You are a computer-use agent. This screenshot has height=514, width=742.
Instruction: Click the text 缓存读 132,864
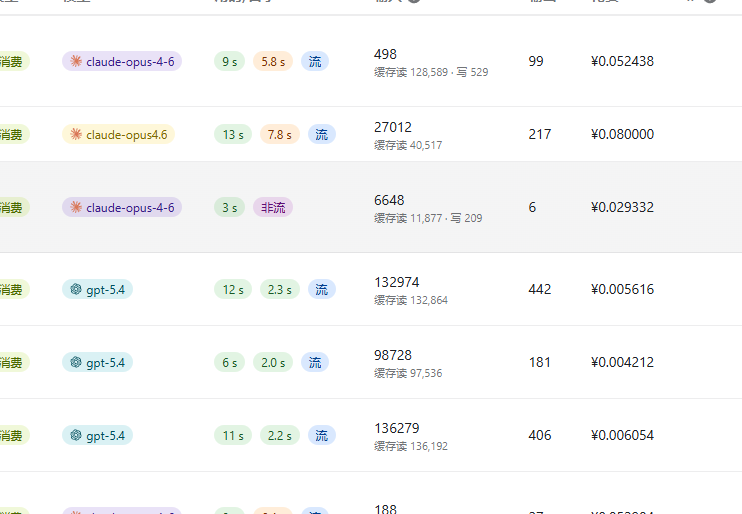click(x=411, y=300)
